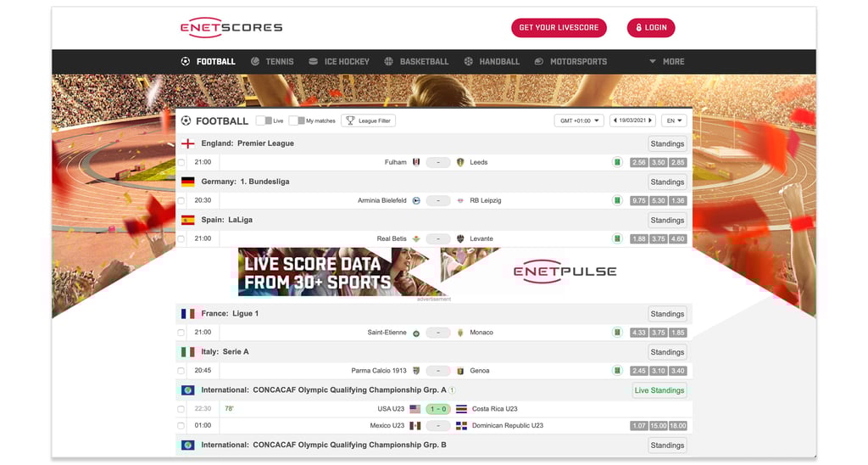Select the Basketball tab
Viewport: 868px width, 465px height.
click(416, 62)
